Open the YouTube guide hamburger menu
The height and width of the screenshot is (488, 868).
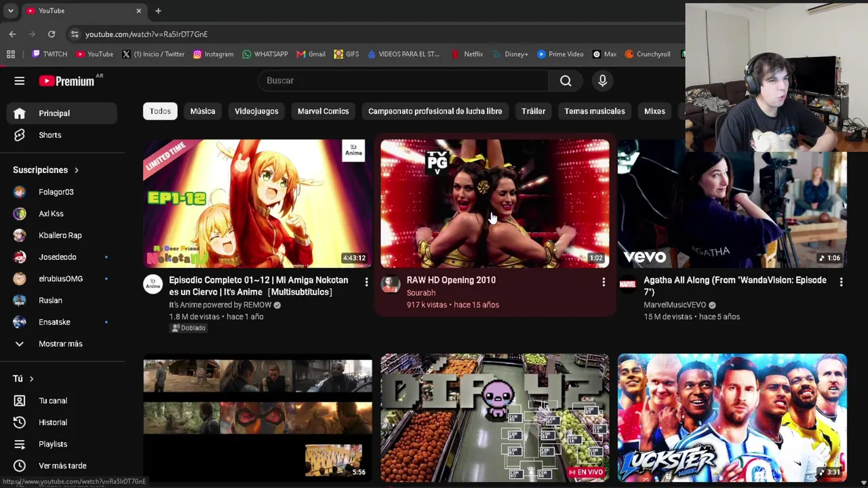[x=20, y=81]
